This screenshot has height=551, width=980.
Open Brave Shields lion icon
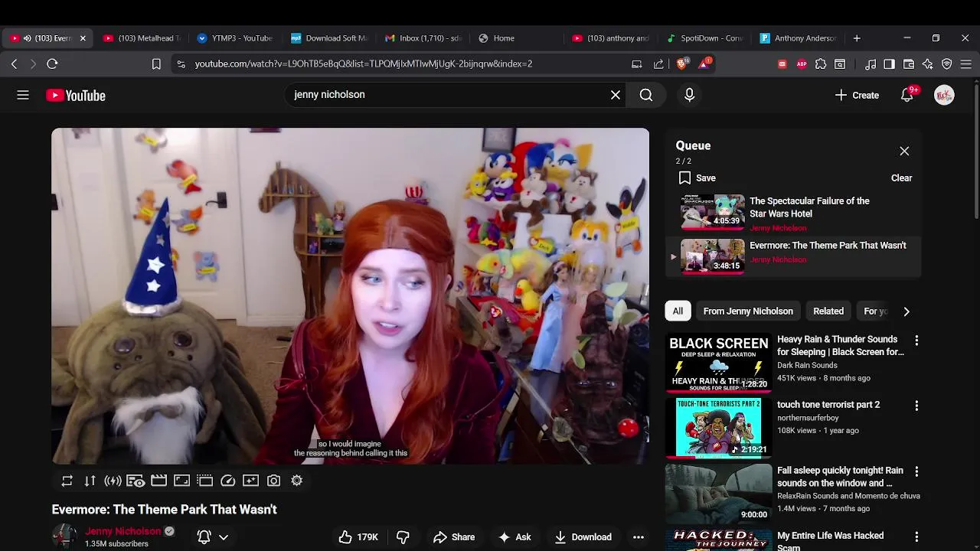[x=681, y=64]
